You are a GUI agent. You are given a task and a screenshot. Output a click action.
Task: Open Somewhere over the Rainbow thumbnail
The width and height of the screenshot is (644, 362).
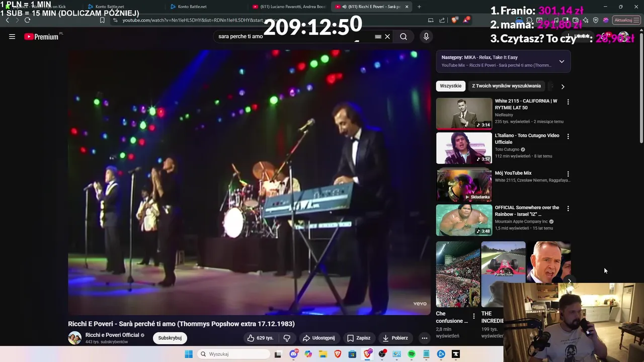click(464, 220)
